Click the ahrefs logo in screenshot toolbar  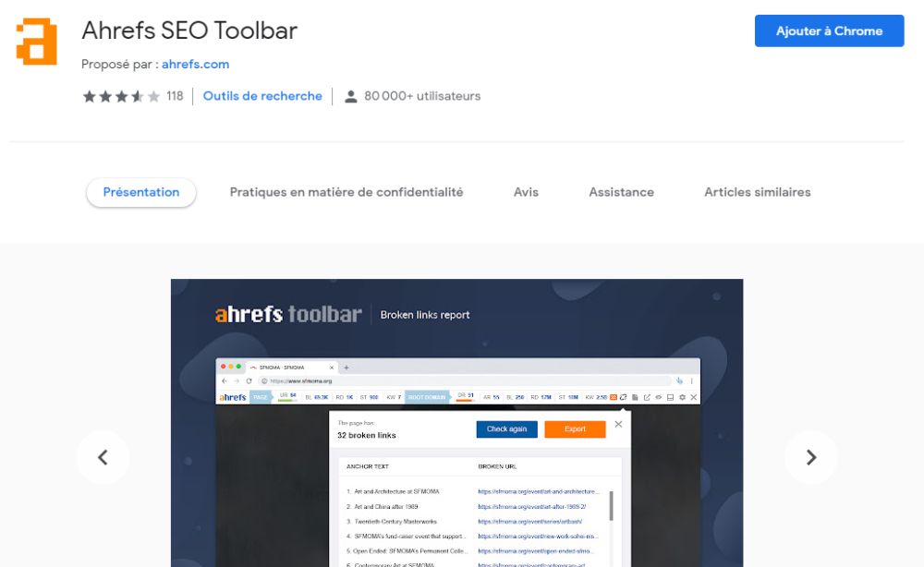tap(233, 397)
